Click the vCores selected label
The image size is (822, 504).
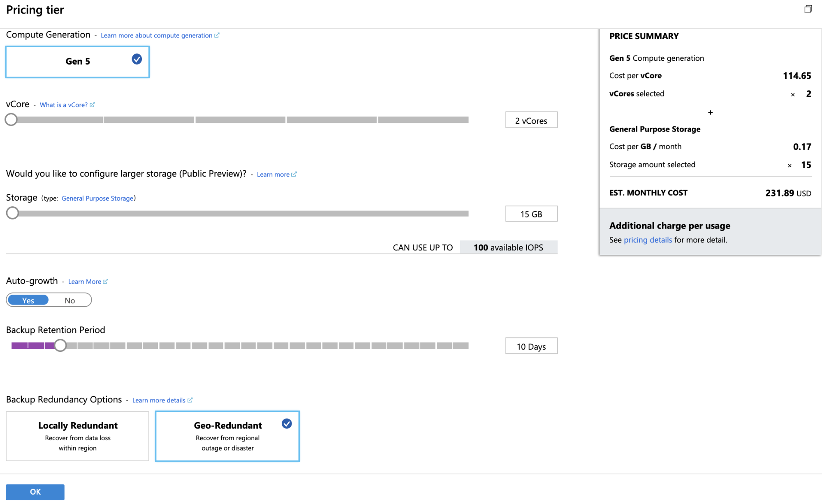(x=637, y=94)
